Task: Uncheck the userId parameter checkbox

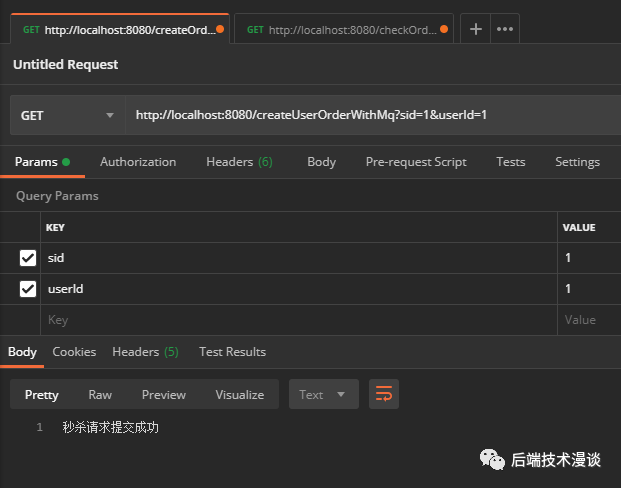Action: point(28,289)
